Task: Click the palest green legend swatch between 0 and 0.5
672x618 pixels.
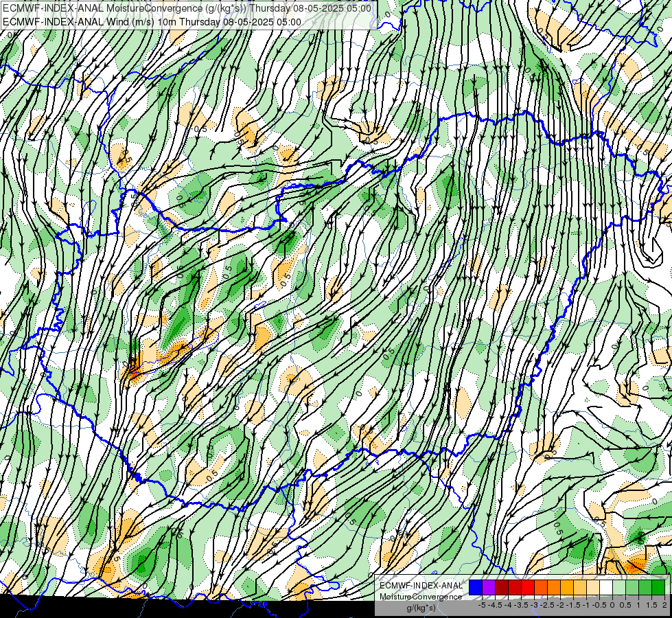Action: (619, 588)
